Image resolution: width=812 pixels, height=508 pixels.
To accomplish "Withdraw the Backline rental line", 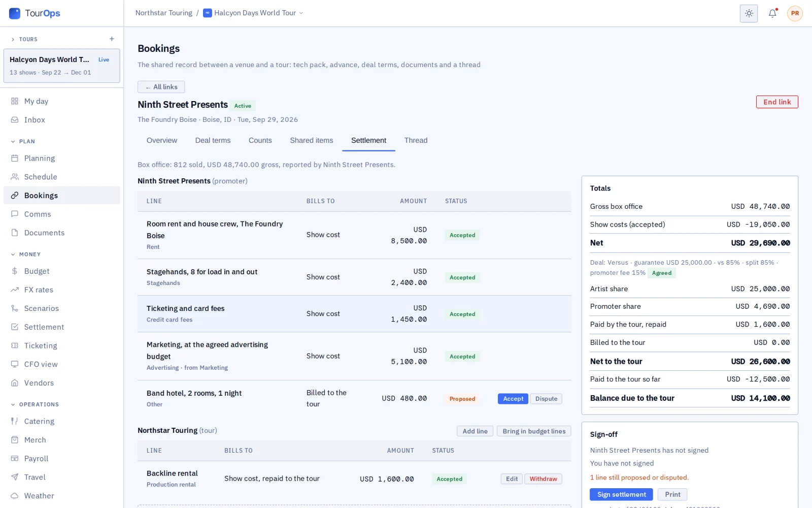I will click(543, 479).
